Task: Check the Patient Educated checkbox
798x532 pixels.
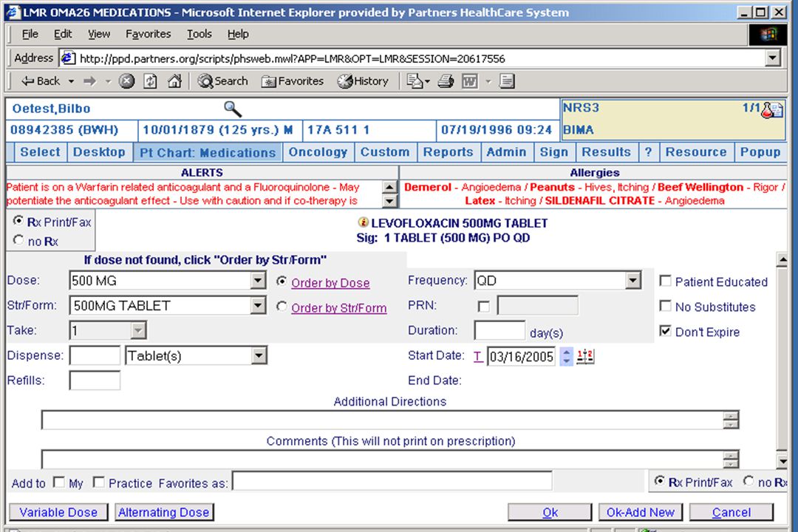Action: pyautogui.click(x=665, y=281)
